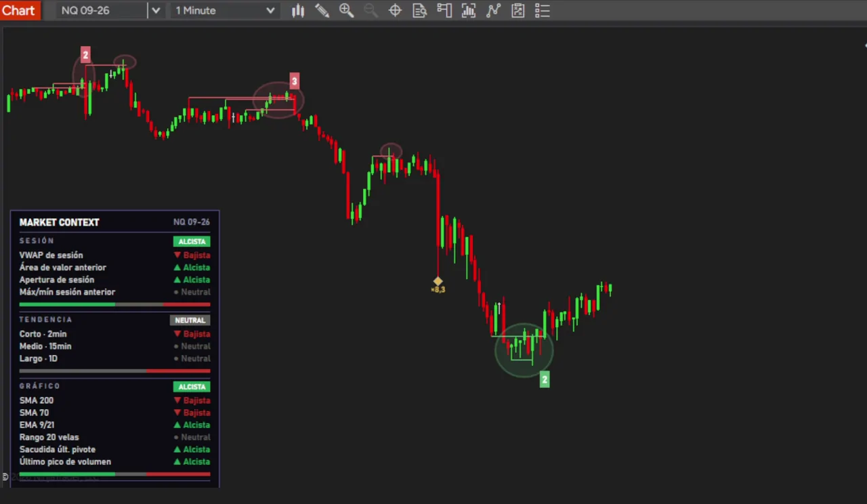Click the Último pico de volumen label
The width and height of the screenshot is (867, 504).
coord(66,461)
